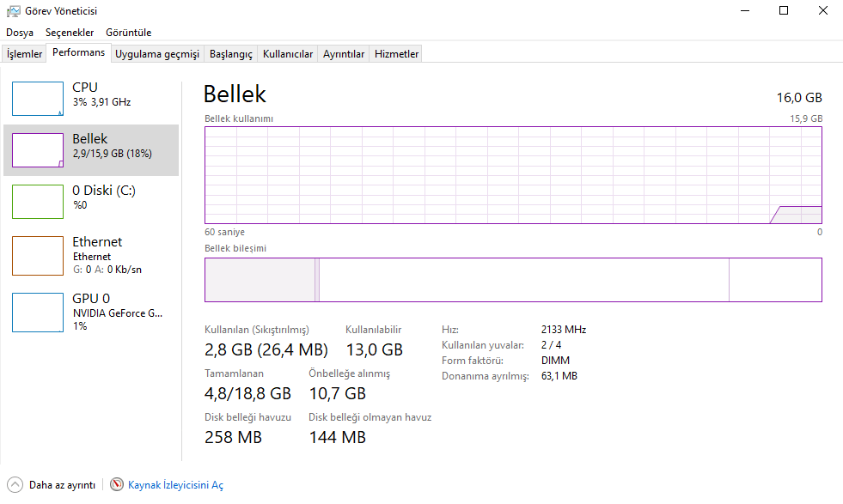Open the Görüntüle menu

[128, 33]
